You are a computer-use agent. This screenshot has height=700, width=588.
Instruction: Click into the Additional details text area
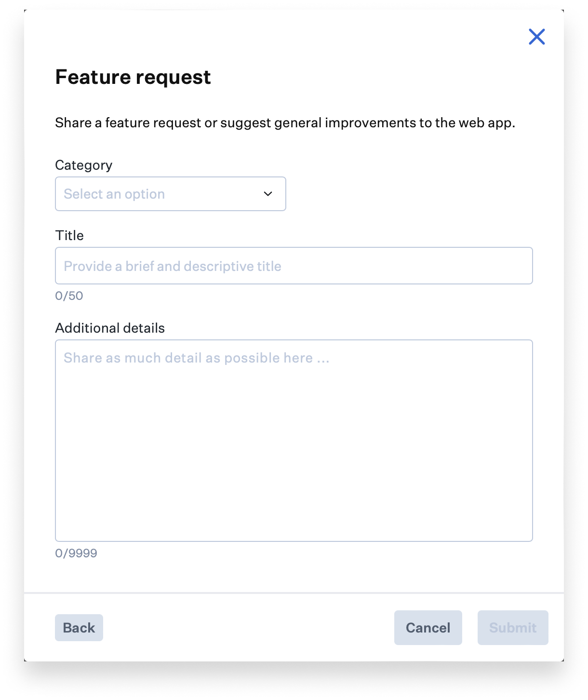pos(294,440)
